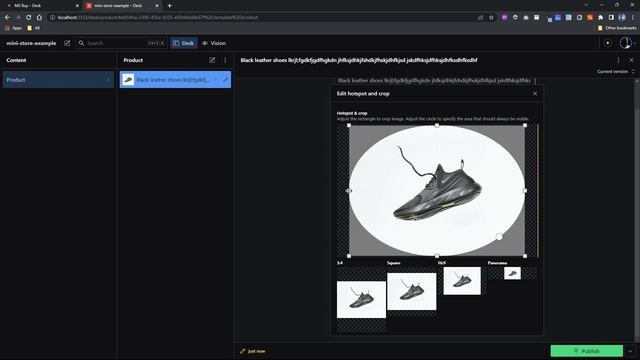Switch to the Vision tool tab

click(214, 43)
